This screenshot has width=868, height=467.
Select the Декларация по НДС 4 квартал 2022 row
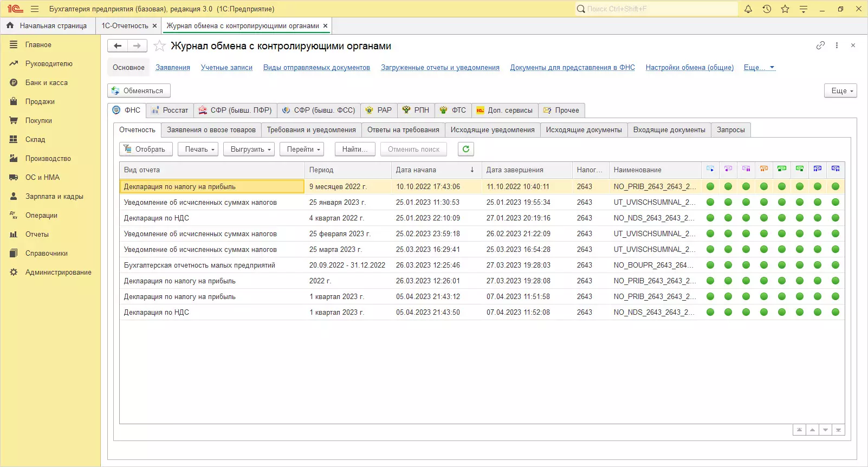pos(211,218)
